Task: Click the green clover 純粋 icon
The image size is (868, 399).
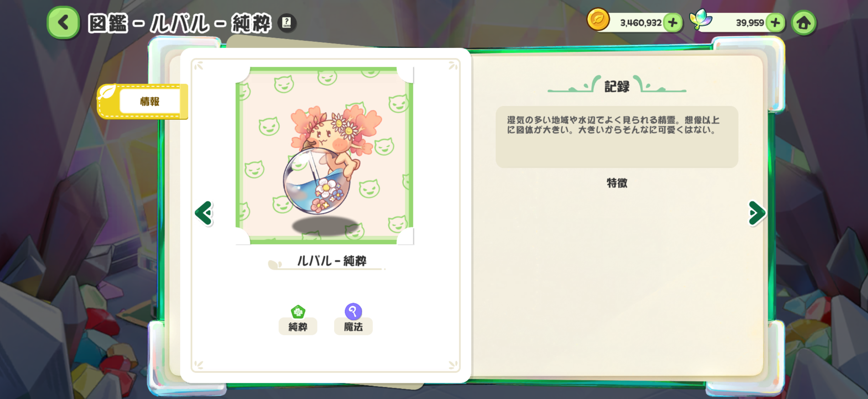Action: (x=298, y=312)
